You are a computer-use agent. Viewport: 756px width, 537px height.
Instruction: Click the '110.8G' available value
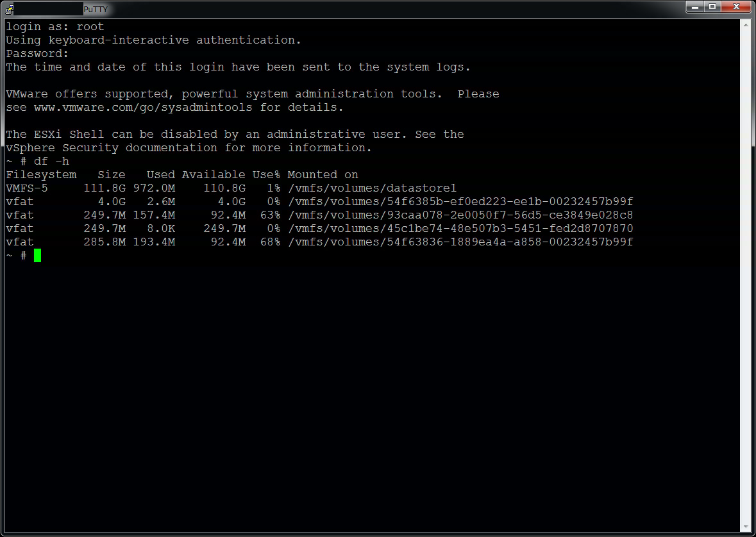click(x=224, y=188)
